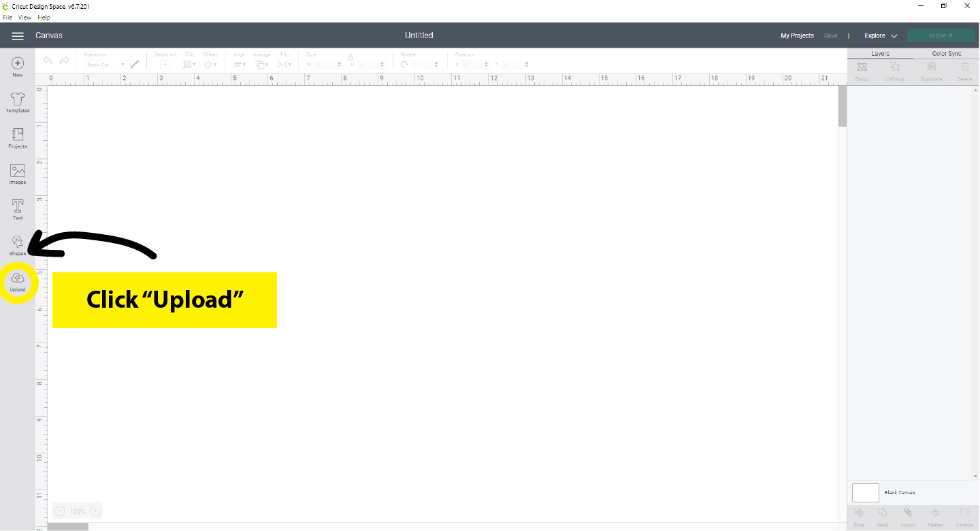The height and width of the screenshot is (531, 980).
Task: Expand the Offset dropdown
Action: pyautogui.click(x=210, y=65)
